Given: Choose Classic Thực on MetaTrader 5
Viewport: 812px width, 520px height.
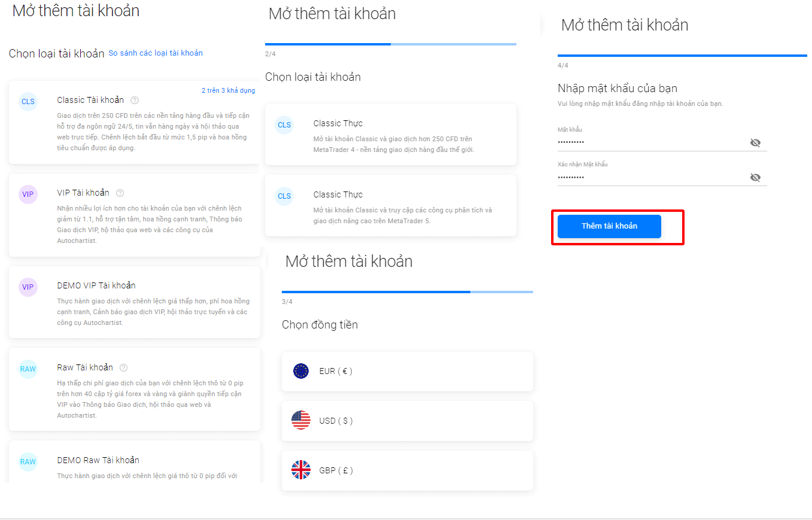Looking at the screenshot, I should point(391,205).
